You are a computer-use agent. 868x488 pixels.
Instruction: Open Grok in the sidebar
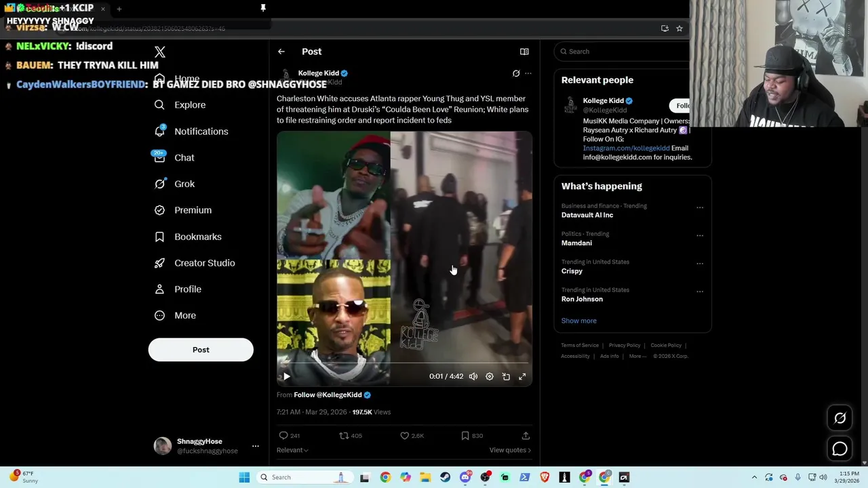coord(174,184)
